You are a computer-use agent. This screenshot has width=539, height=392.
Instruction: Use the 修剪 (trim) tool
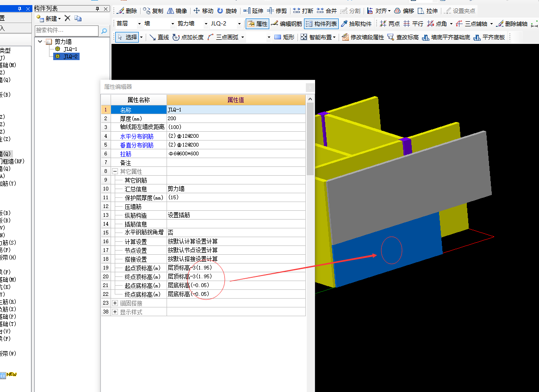(x=277, y=11)
